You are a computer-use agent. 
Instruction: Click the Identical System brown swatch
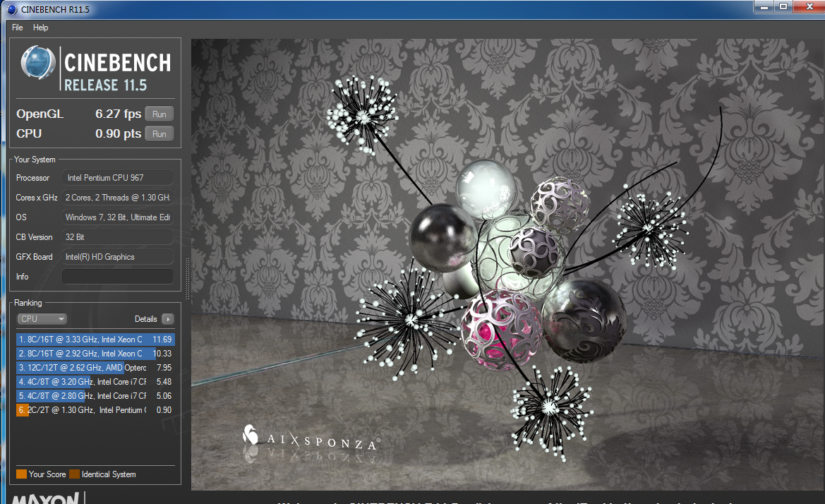(74, 474)
